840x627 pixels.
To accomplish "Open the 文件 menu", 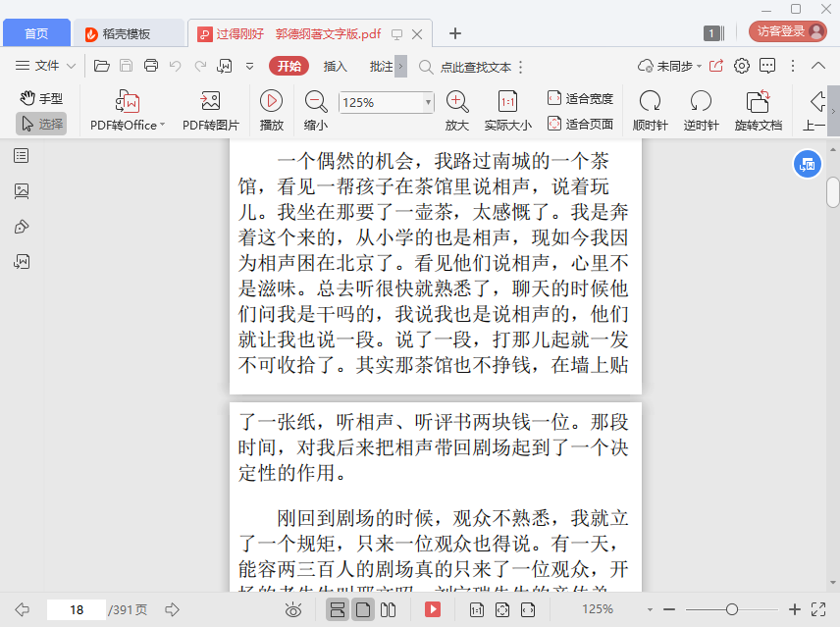I will [x=45, y=66].
